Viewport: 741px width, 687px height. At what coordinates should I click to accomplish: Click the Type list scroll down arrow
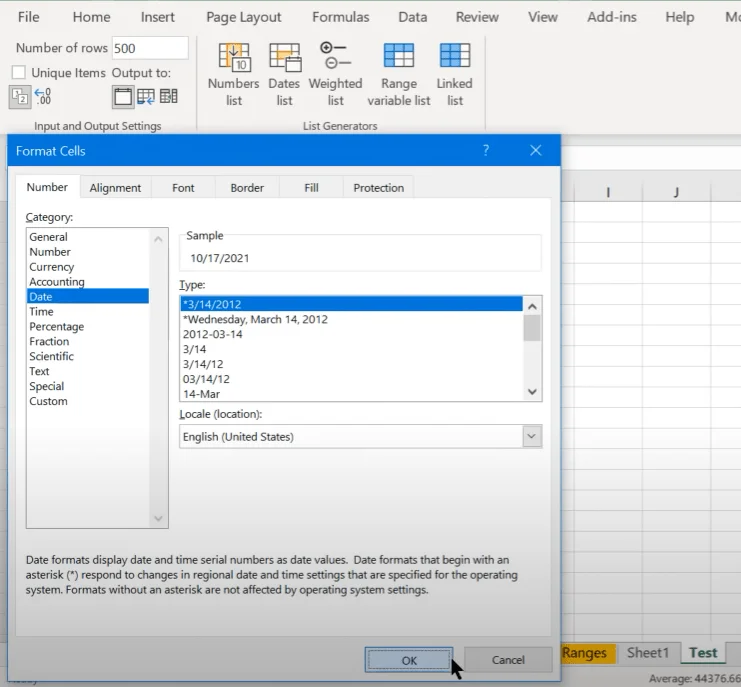[532, 392]
